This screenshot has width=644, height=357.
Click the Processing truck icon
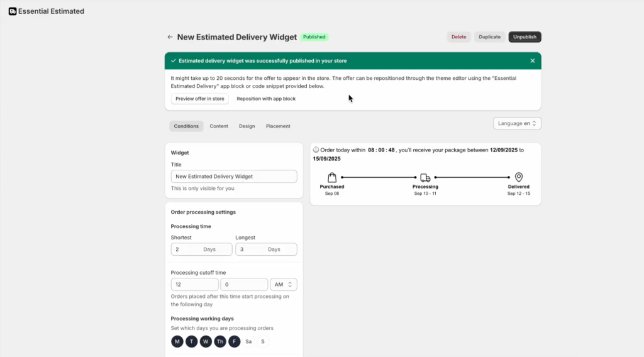click(425, 178)
